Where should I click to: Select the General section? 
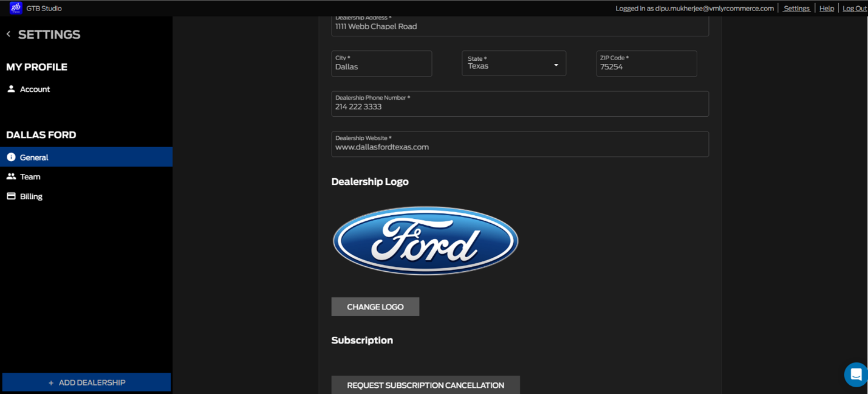tap(86, 157)
